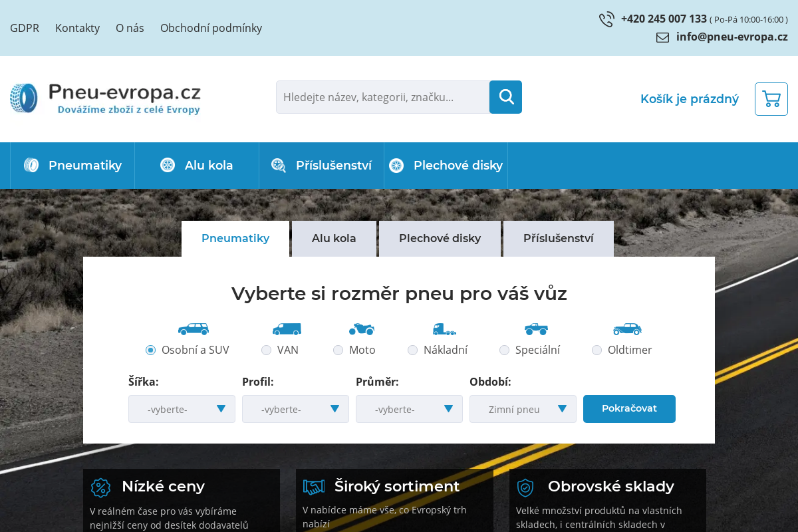Select Speciální vehicle type

504,350
